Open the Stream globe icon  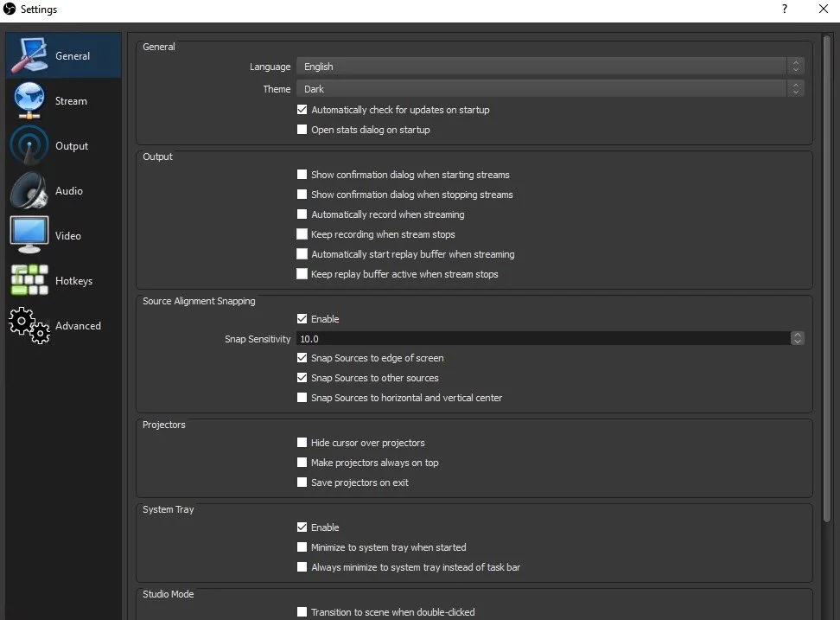[x=29, y=100]
